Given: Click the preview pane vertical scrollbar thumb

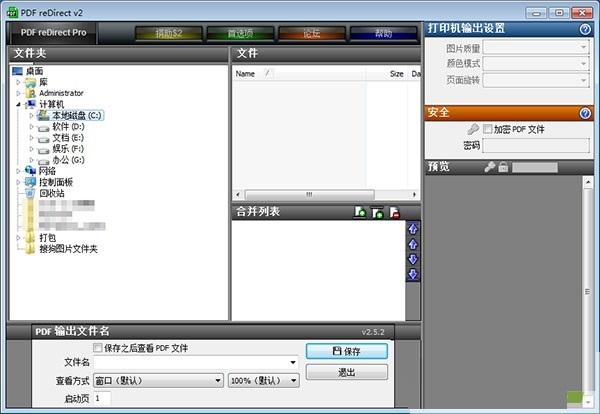Looking at the screenshot, I should 588,292.
